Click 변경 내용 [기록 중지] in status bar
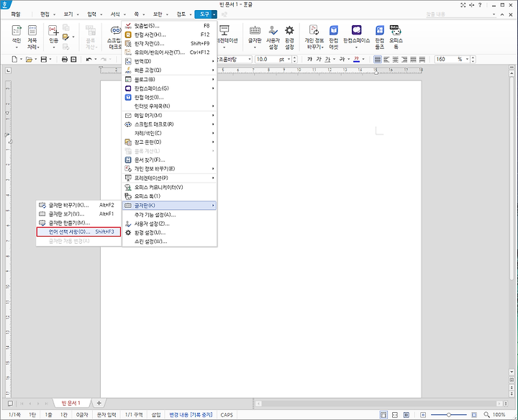Image resolution: width=518 pixels, height=420 pixels. point(191,415)
